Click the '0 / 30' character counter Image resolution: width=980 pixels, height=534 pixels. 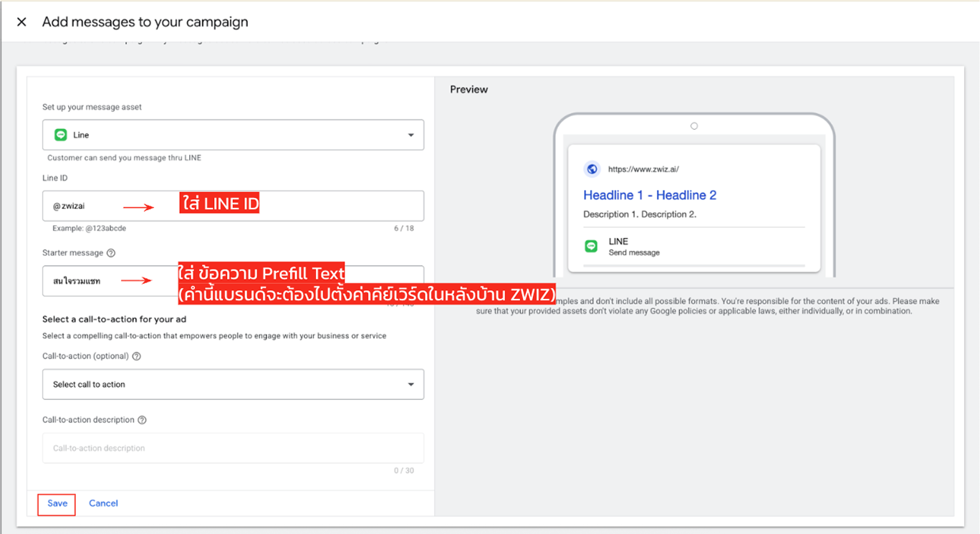(x=403, y=471)
